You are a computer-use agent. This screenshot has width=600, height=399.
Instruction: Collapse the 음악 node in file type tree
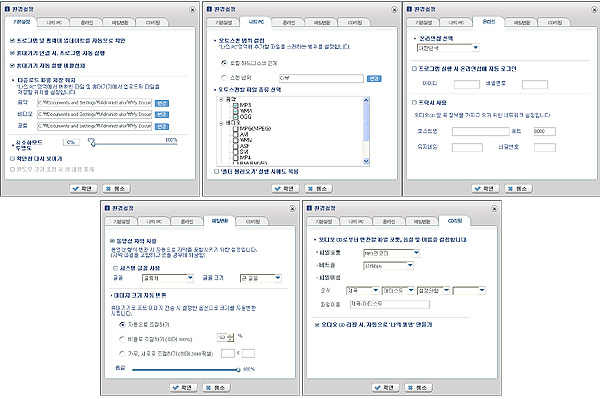tap(221, 99)
